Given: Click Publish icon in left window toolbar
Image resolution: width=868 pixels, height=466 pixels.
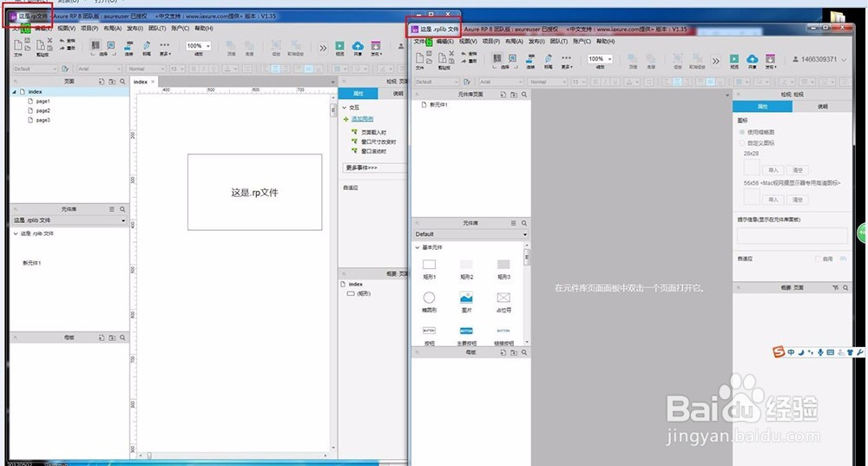Looking at the screenshot, I should (376, 46).
